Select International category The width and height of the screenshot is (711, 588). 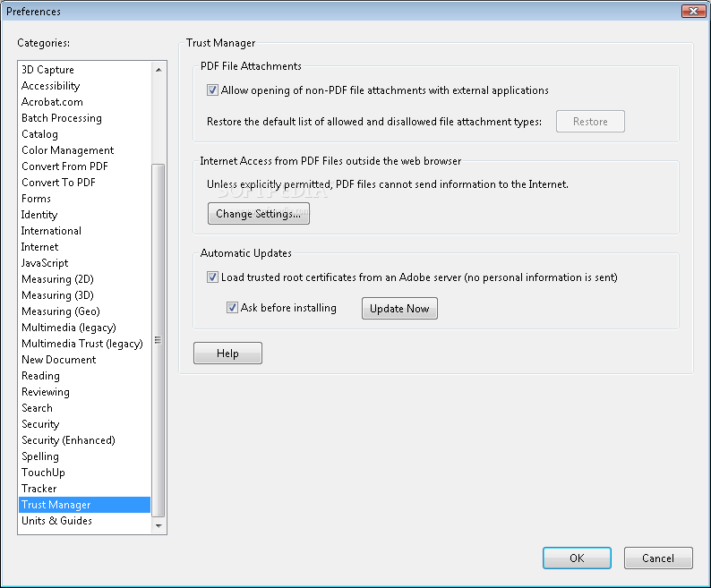click(x=84, y=231)
